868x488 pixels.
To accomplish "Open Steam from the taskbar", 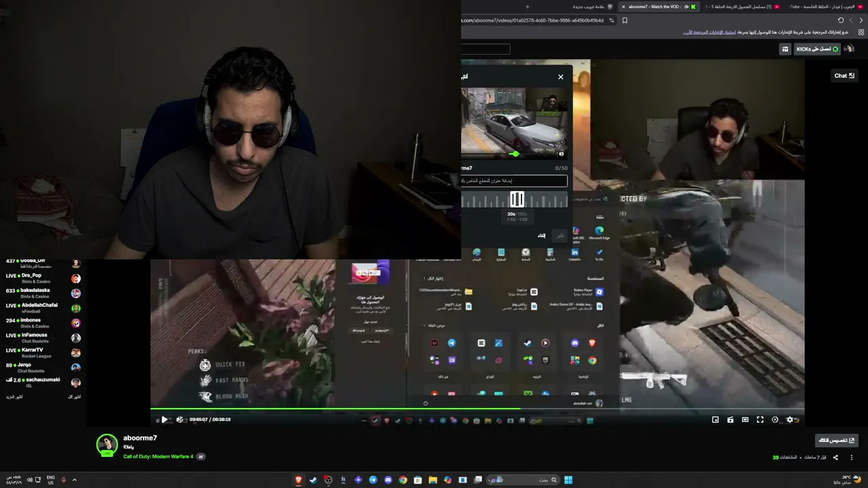I will pos(313,480).
